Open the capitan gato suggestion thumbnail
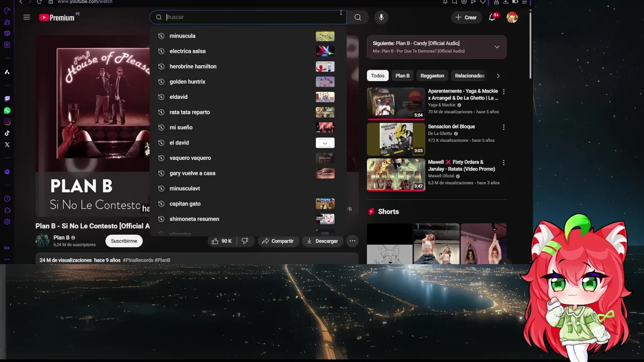644x362 pixels. 325,204
